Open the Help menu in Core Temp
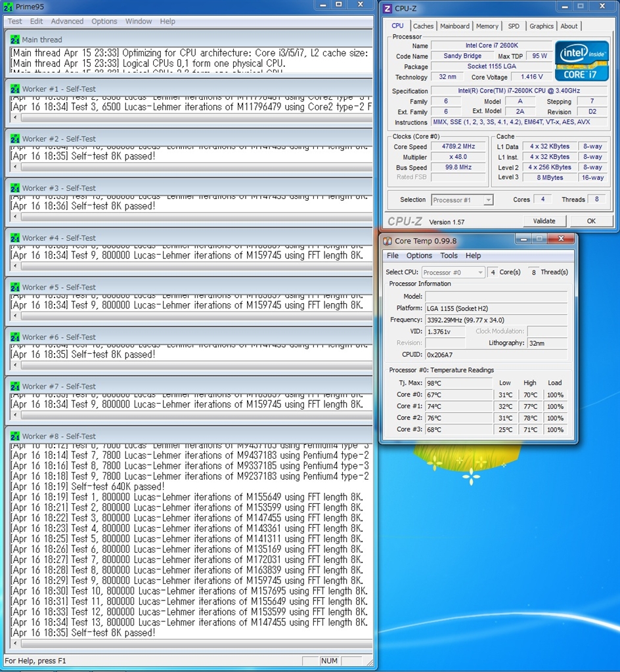The image size is (620, 672). click(x=474, y=256)
